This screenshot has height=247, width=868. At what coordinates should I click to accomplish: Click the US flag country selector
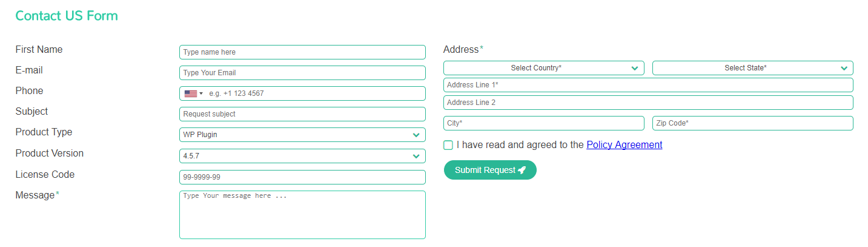pos(193,93)
